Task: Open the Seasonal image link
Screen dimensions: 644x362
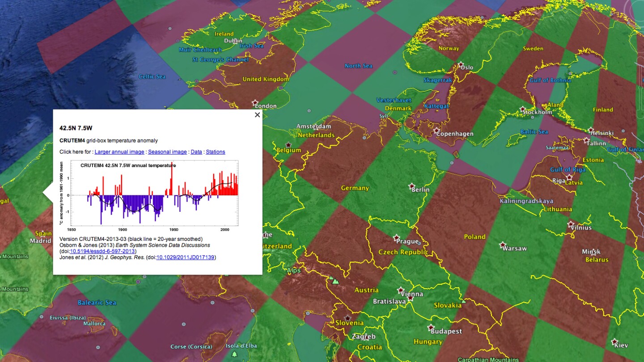Action: pos(167,152)
